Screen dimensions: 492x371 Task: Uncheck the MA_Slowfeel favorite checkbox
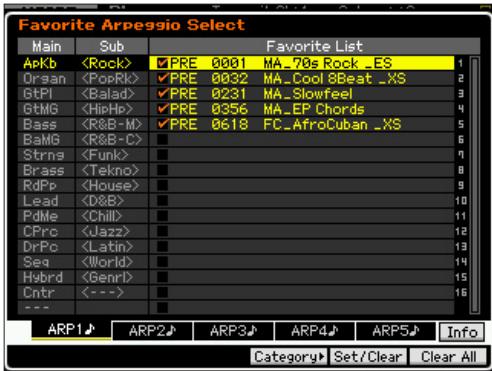coord(163,94)
